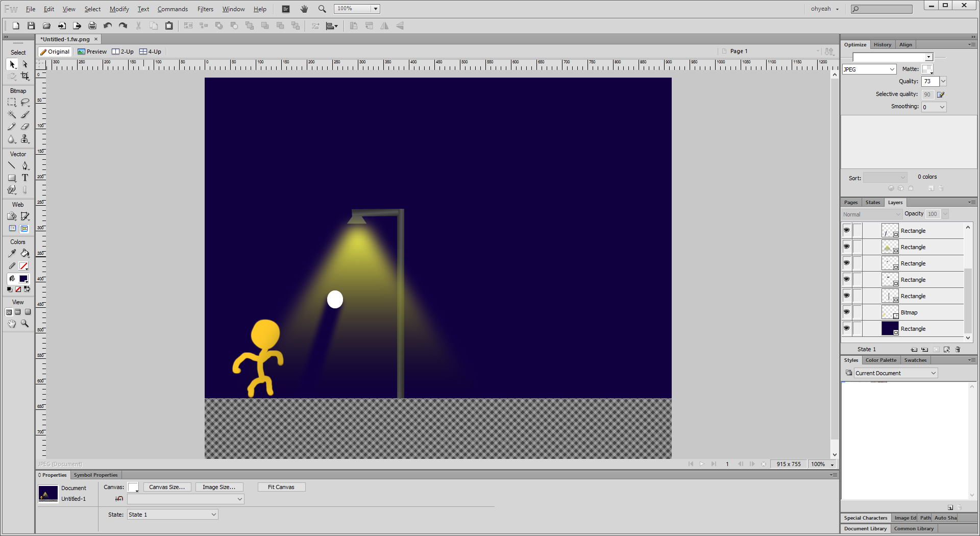Image resolution: width=980 pixels, height=536 pixels.
Task: Hide the dark blue background Rectangle layer
Action: pos(847,329)
